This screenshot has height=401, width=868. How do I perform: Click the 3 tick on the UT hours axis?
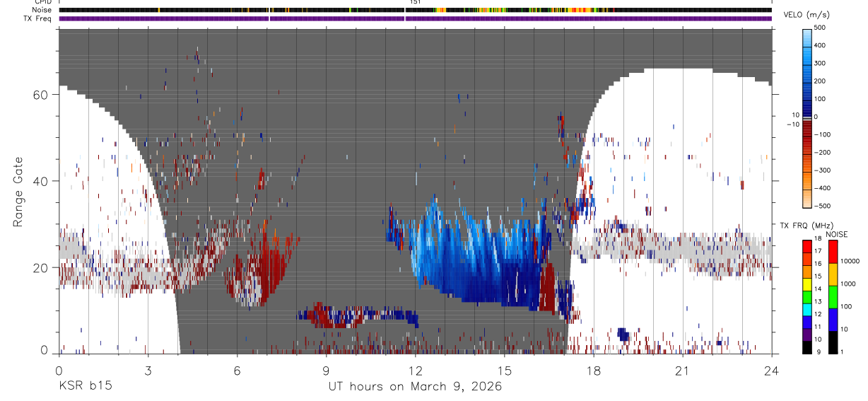pos(148,370)
